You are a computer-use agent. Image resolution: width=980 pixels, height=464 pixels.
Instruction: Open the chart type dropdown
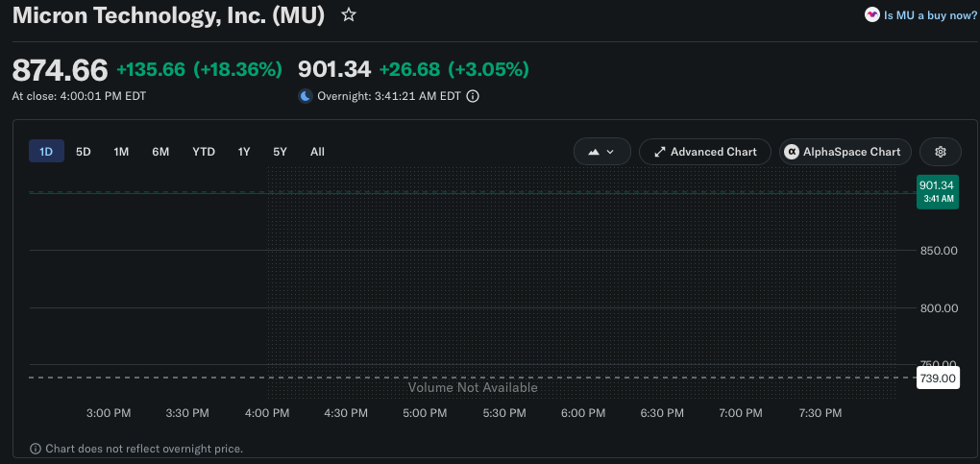pyautogui.click(x=601, y=152)
